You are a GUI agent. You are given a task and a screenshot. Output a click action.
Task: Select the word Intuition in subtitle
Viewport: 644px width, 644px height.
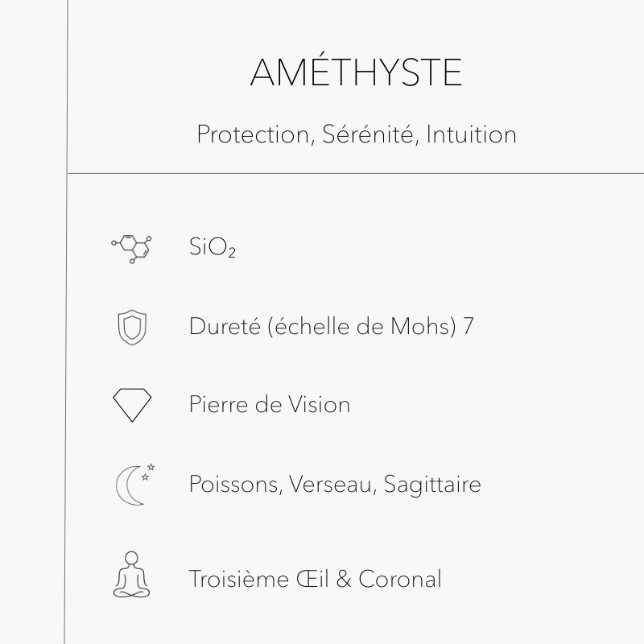pyautogui.click(x=471, y=134)
